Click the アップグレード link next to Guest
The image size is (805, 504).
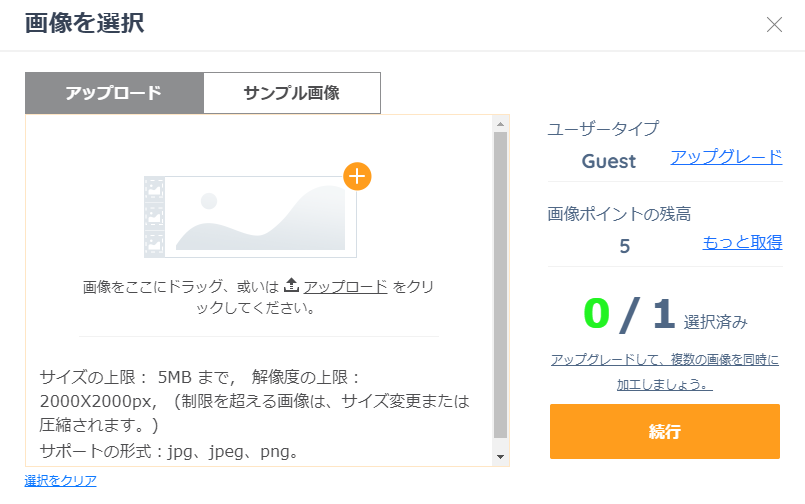726,157
